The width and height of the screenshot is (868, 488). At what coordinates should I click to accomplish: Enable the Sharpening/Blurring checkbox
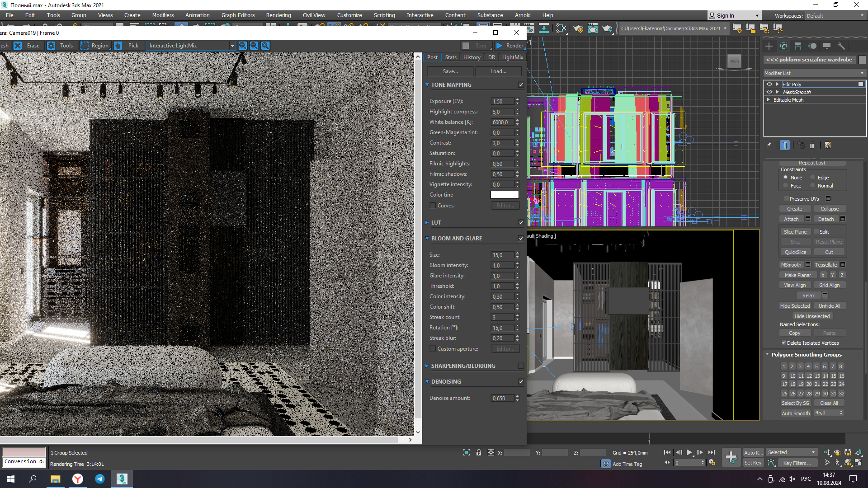pyautogui.click(x=521, y=366)
